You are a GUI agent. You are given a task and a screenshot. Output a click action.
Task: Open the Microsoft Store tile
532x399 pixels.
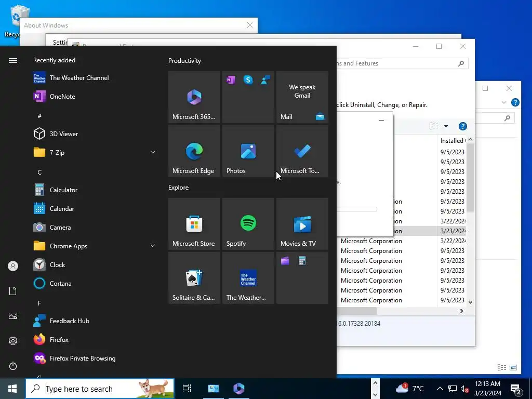[194, 224]
